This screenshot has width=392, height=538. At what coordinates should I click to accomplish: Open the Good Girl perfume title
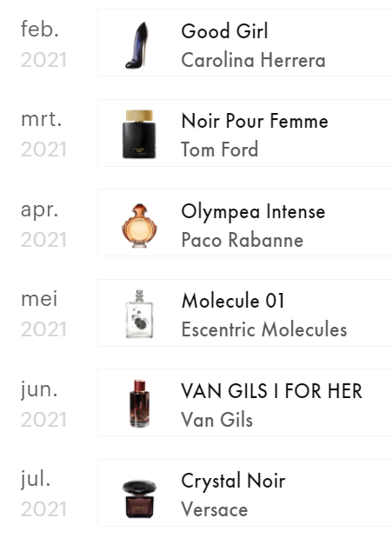[x=224, y=31]
